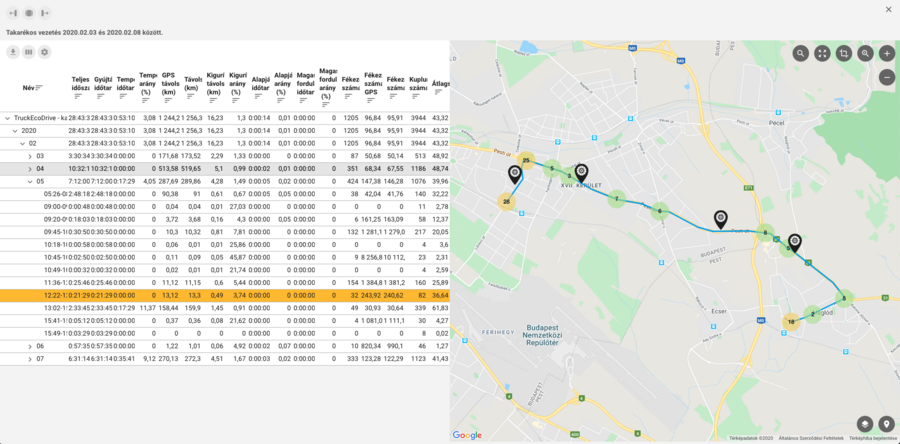Click the fullscreen map icon

pyautogui.click(x=822, y=54)
